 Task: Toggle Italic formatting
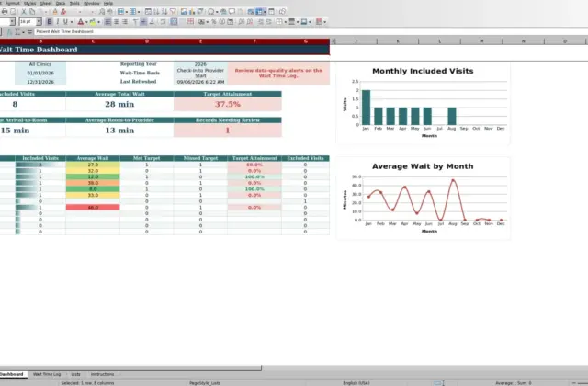(58, 22)
